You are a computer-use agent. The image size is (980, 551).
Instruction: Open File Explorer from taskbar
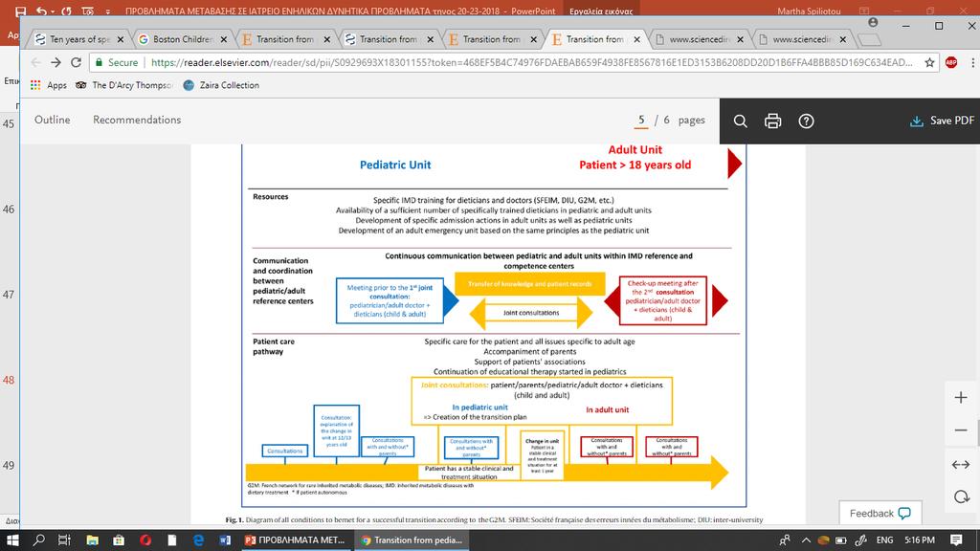[93, 540]
